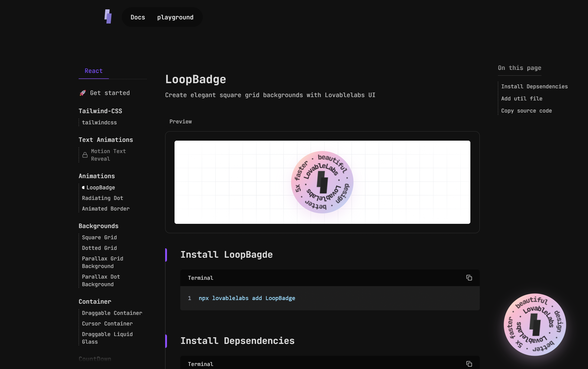Click the LoopBadge page title

click(196, 79)
